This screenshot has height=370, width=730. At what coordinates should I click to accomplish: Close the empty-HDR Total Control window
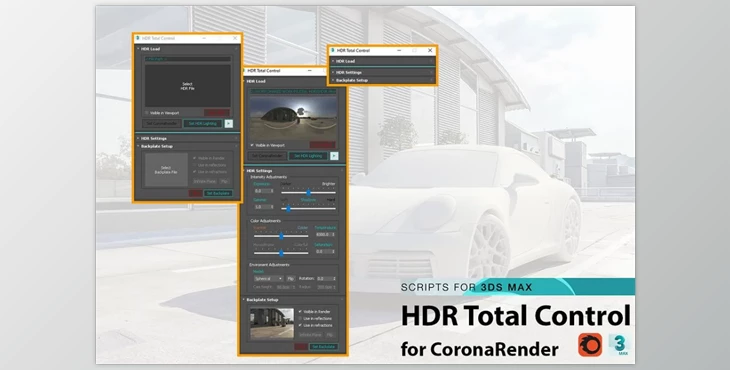click(x=235, y=38)
